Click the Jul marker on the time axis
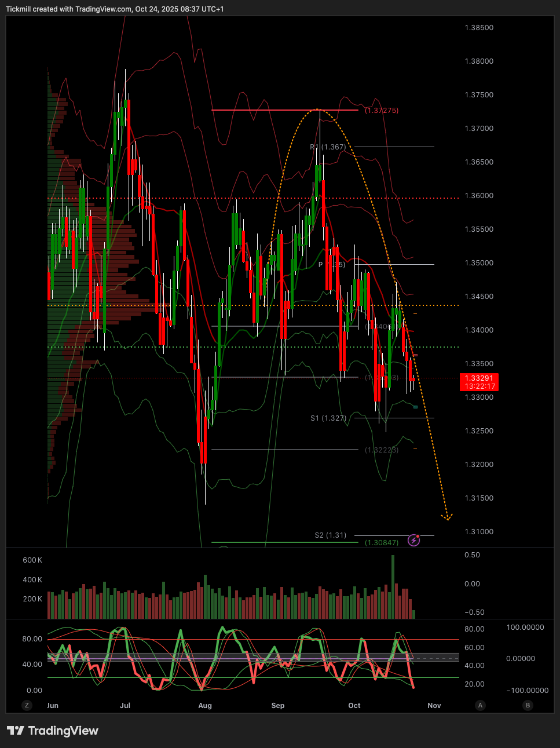The image size is (560, 748). (125, 706)
